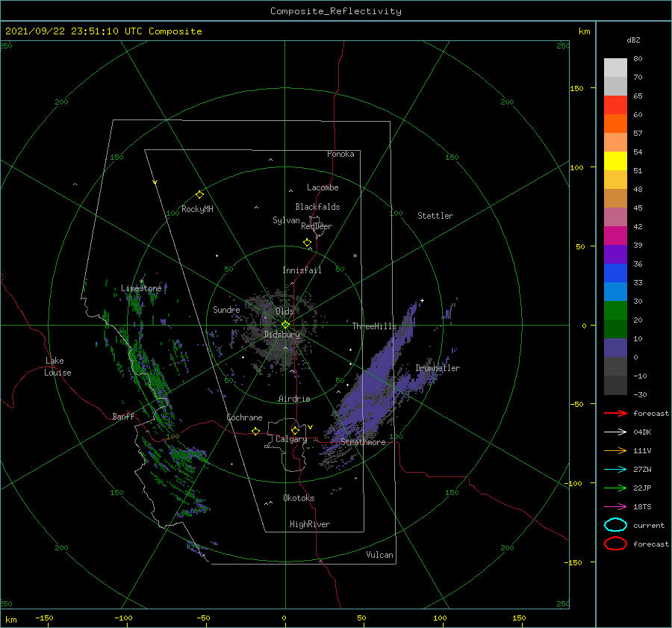The width and height of the screenshot is (672, 628).
Task: Click the Limestone label
Action: tap(141, 288)
